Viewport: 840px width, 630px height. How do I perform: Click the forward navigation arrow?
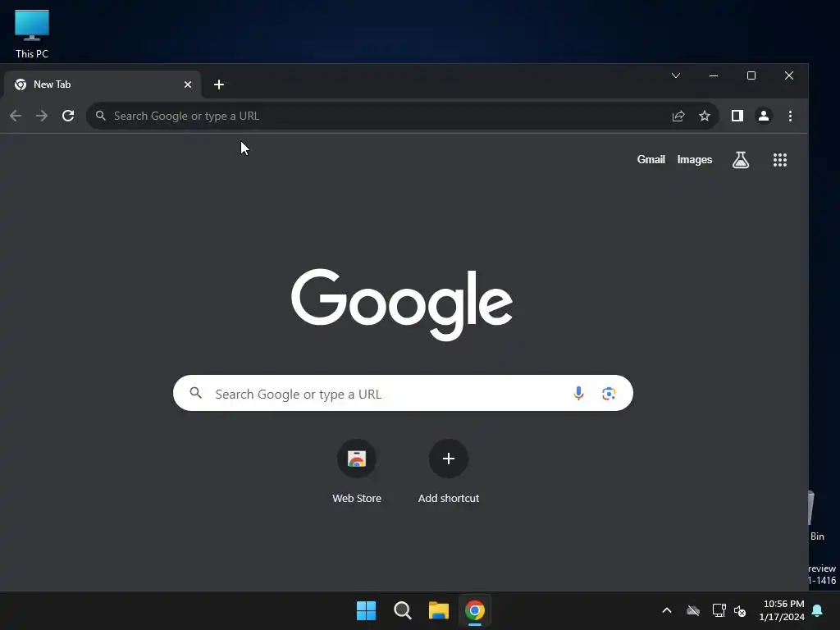pos(42,116)
